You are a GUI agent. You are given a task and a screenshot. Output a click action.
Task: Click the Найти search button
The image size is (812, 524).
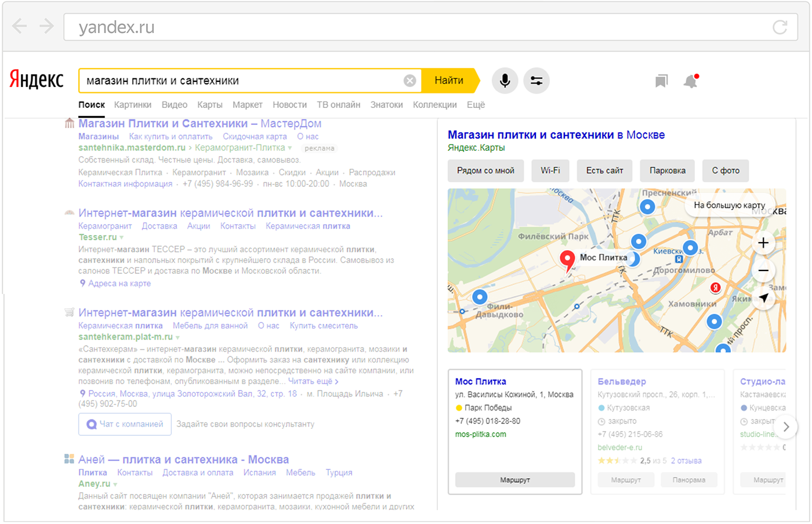450,81
